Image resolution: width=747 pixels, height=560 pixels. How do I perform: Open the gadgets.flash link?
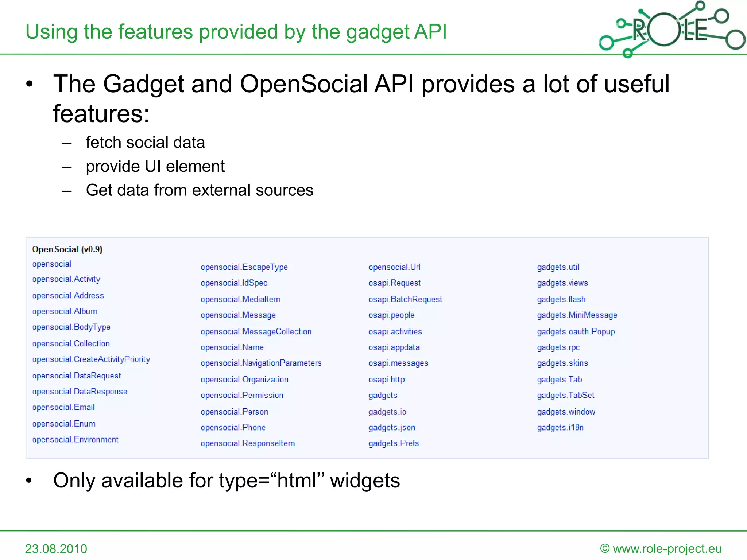[x=561, y=299]
